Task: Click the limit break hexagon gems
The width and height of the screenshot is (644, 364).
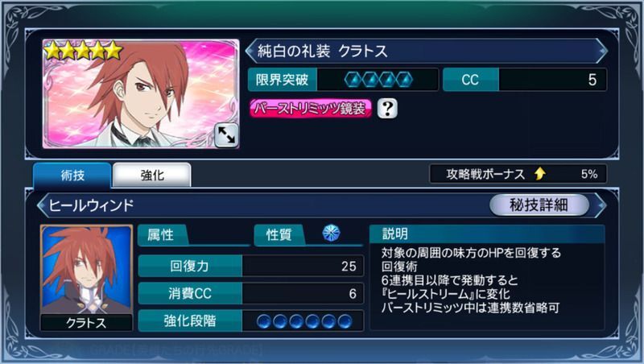Action: tap(378, 80)
